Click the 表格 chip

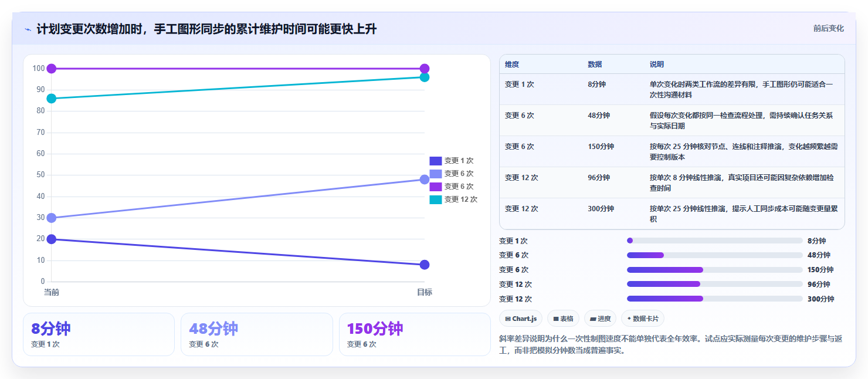pyautogui.click(x=564, y=319)
